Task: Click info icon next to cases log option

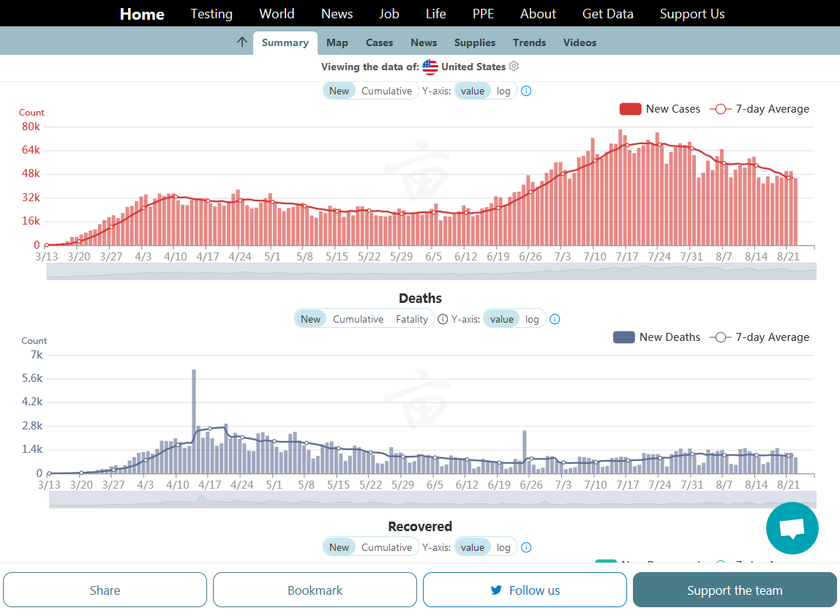Action: pyautogui.click(x=525, y=91)
